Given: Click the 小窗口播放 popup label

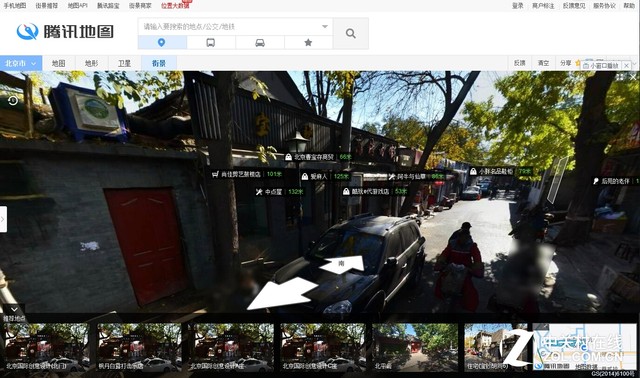Looking at the screenshot, I should [x=601, y=65].
